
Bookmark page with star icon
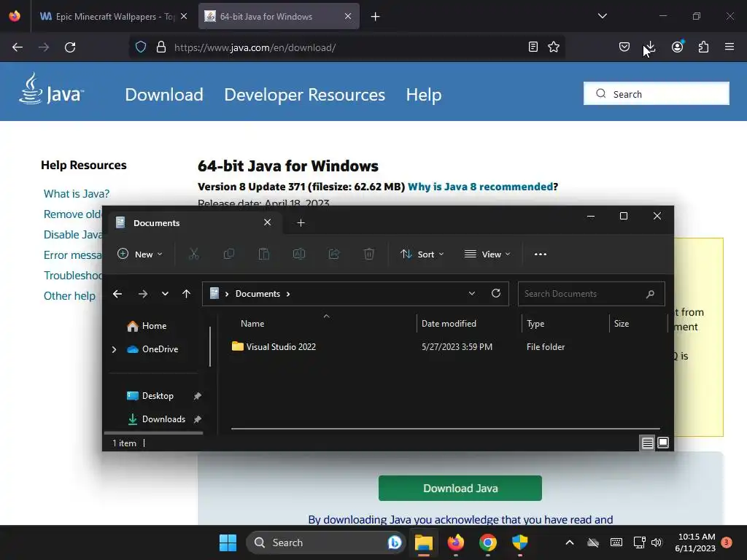coord(554,47)
